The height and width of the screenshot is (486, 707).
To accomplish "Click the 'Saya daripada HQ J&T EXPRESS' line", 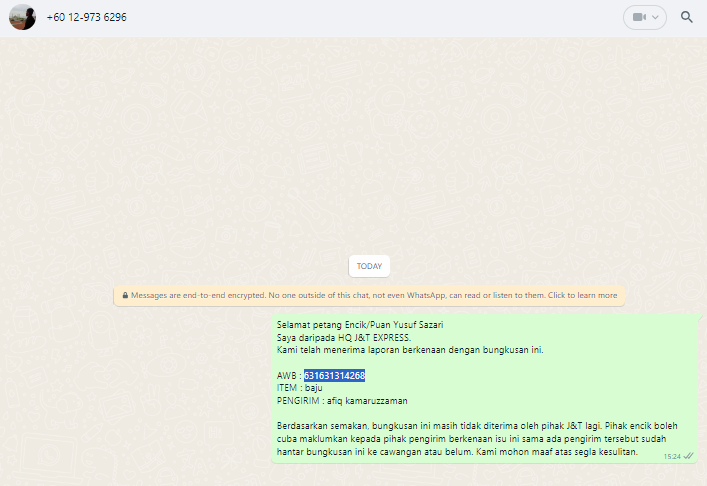I will tap(344, 337).
